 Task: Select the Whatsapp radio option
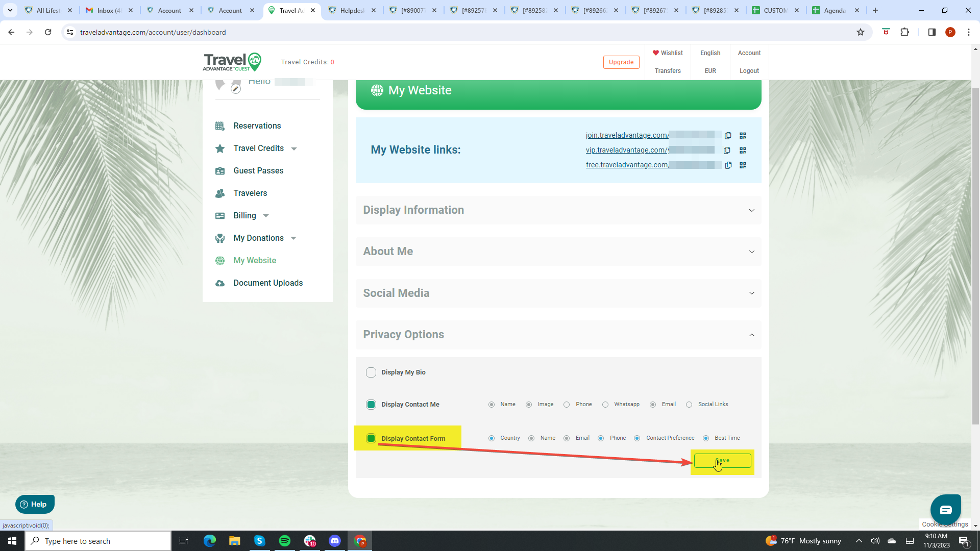[x=605, y=405]
